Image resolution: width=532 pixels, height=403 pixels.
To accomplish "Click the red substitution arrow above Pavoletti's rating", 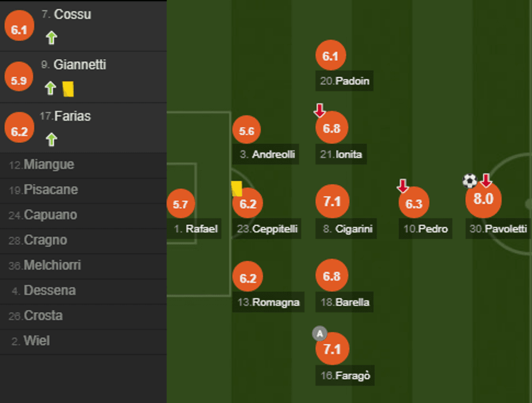I will click(x=486, y=180).
